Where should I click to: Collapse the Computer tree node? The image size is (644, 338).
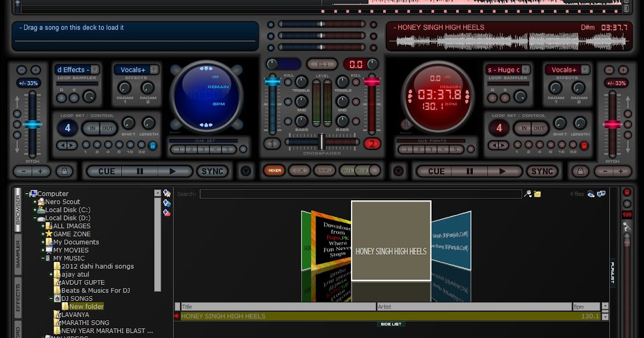(27, 194)
